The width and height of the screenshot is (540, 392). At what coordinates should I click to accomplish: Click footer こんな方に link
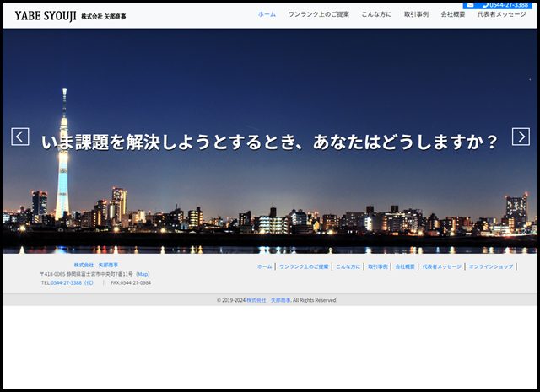click(x=348, y=266)
